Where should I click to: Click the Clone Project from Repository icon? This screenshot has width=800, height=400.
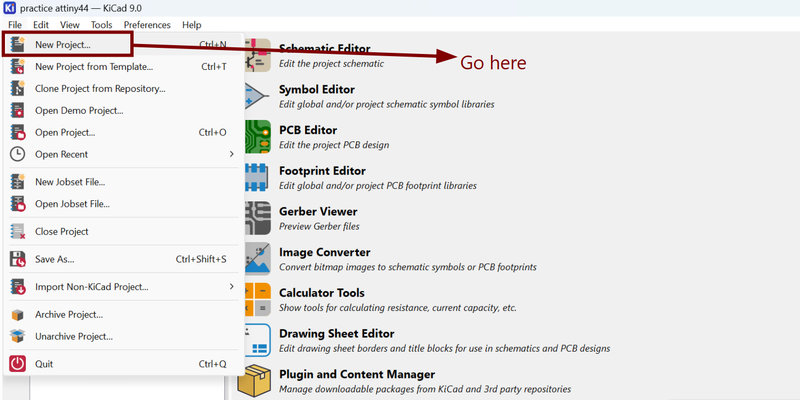pos(17,88)
